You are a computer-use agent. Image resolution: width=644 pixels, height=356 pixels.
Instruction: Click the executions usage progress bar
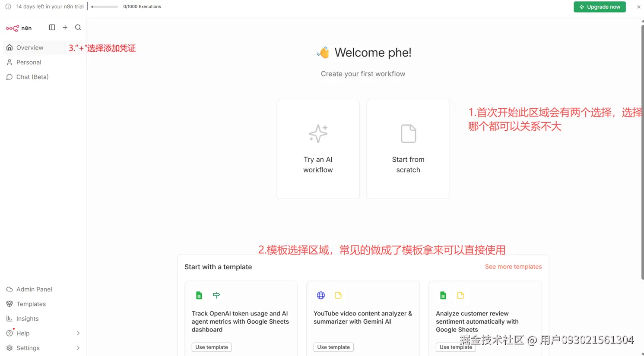105,7
